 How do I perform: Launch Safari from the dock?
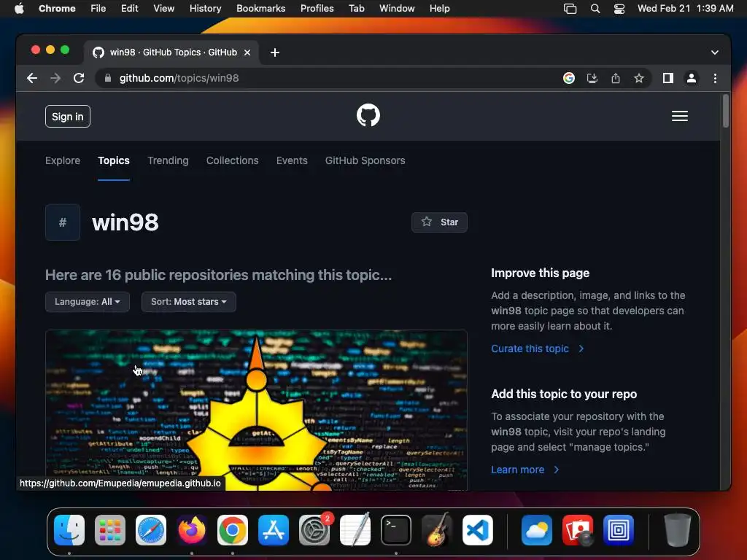pos(151,530)
